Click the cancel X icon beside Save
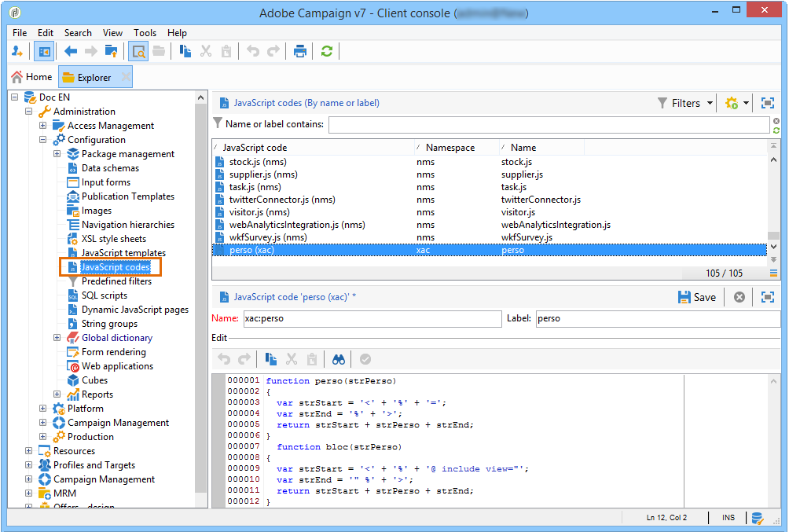Screen dimensions: 811x532 (739, 297)
